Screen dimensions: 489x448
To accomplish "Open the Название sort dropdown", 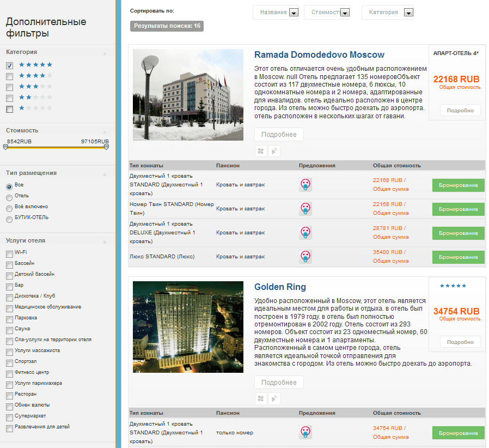I will tap(276, 12).
